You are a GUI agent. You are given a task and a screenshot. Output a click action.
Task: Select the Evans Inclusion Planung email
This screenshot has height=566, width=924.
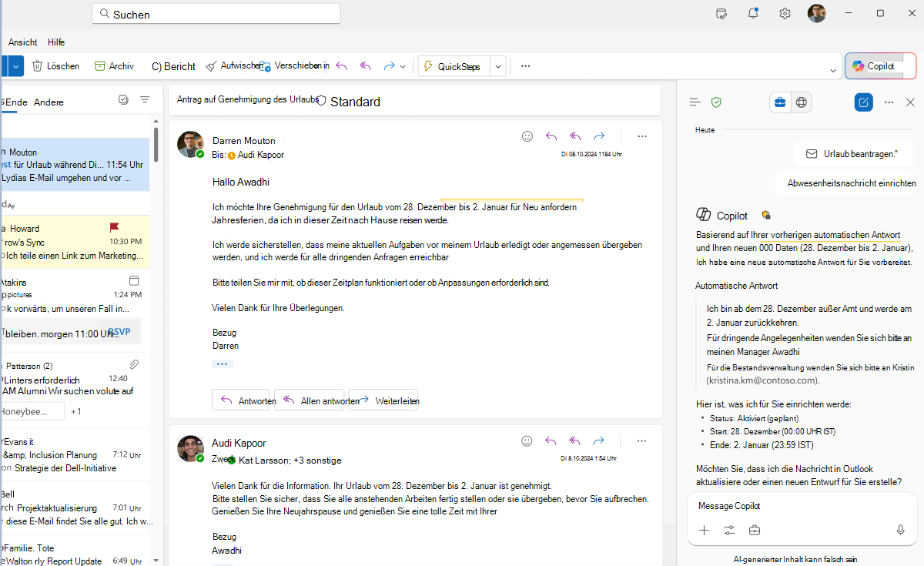(x=75, y=454)
